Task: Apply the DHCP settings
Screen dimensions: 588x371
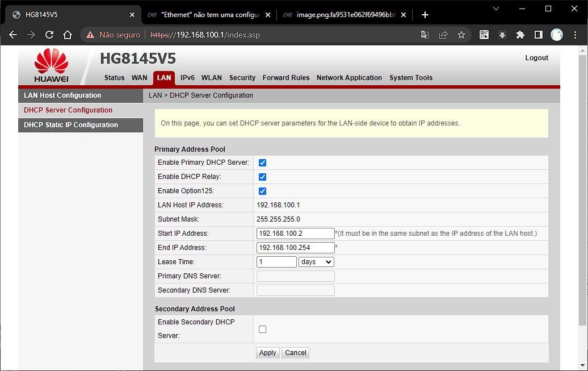Action: (x=268, y=353)
